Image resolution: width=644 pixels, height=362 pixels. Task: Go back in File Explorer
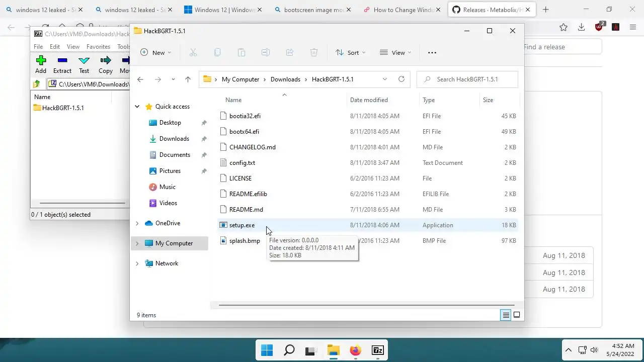[x=140, y=79]
